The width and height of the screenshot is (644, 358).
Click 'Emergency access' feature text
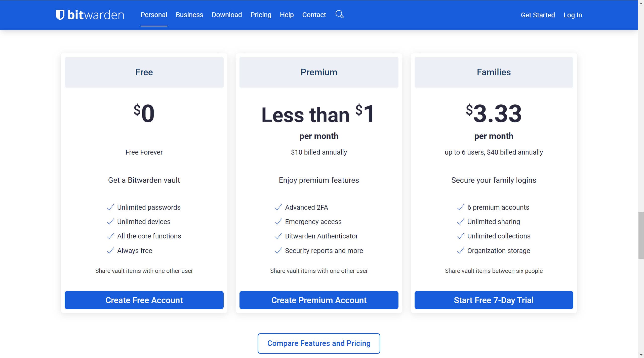click(x=313, y=222)
